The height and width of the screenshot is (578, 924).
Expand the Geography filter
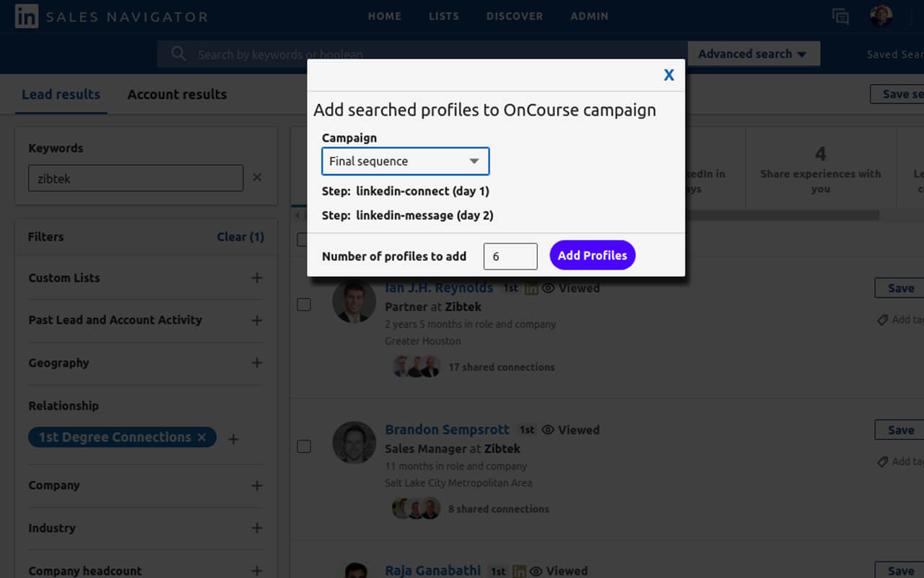(x=256, y=363)
